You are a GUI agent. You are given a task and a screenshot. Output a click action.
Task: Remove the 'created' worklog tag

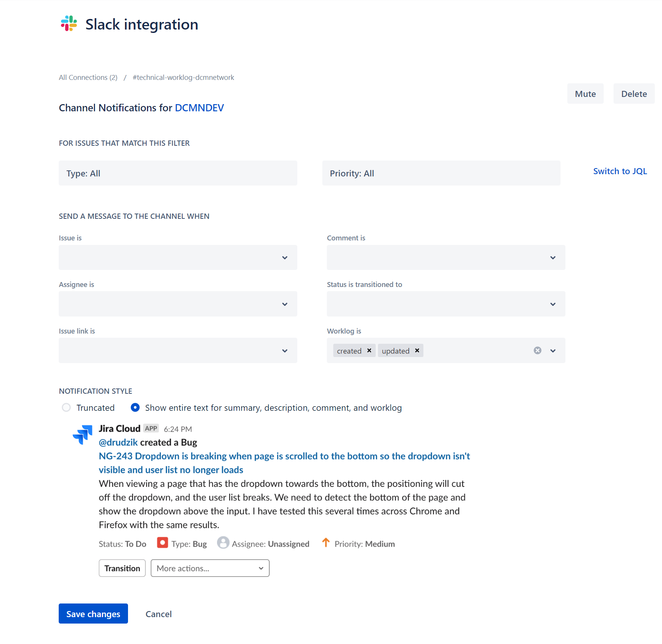point(369,351)
